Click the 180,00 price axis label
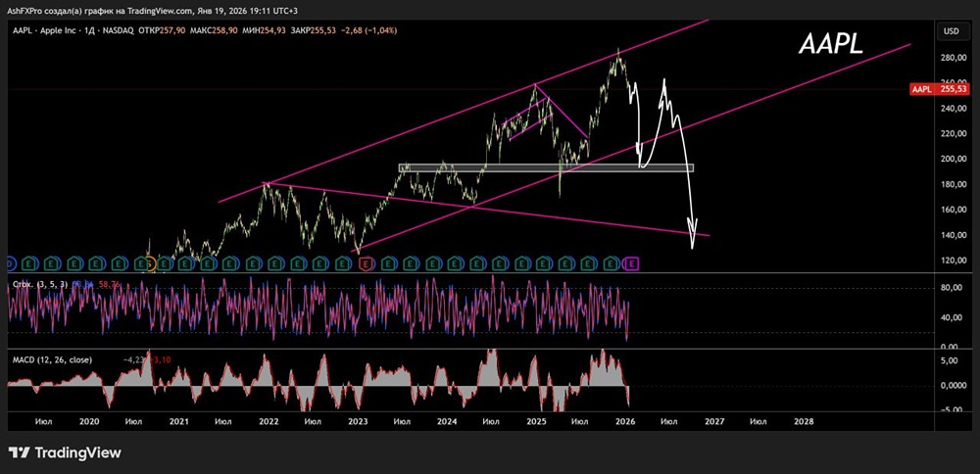This screenshot has width=980, height=474. coord(954,184)
